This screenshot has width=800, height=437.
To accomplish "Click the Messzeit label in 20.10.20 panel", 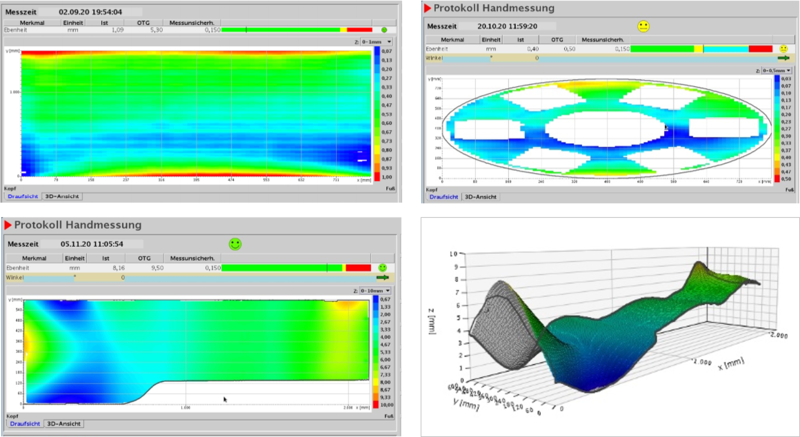I will point(441,26).
